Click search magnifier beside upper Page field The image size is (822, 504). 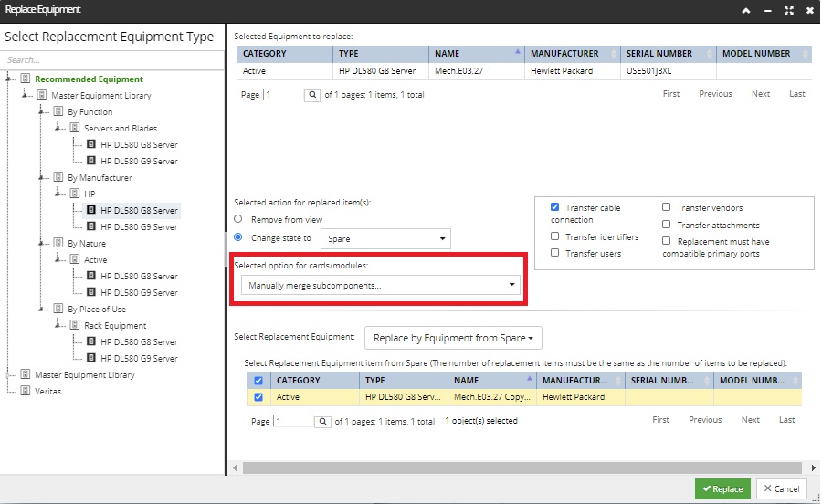[312, 95]
